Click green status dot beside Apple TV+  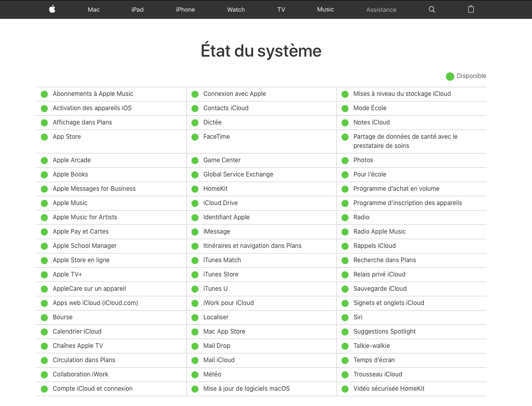(44, 274)
